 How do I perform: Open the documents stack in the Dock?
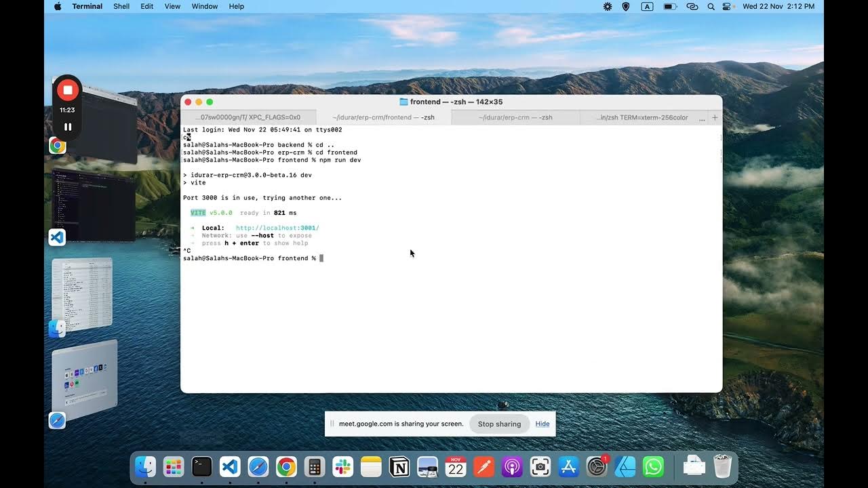(x=694, y=466)
